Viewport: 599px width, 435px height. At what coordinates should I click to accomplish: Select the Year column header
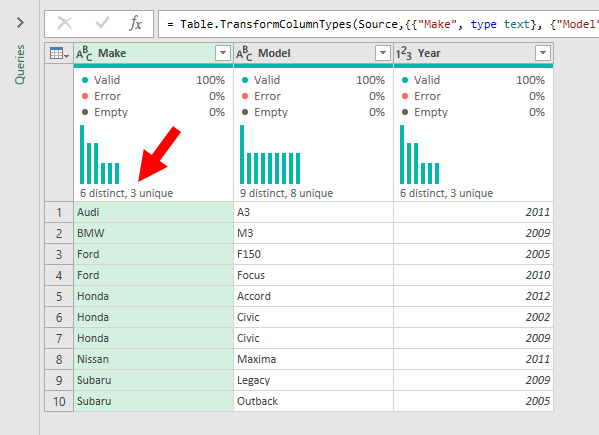[473, 53]
